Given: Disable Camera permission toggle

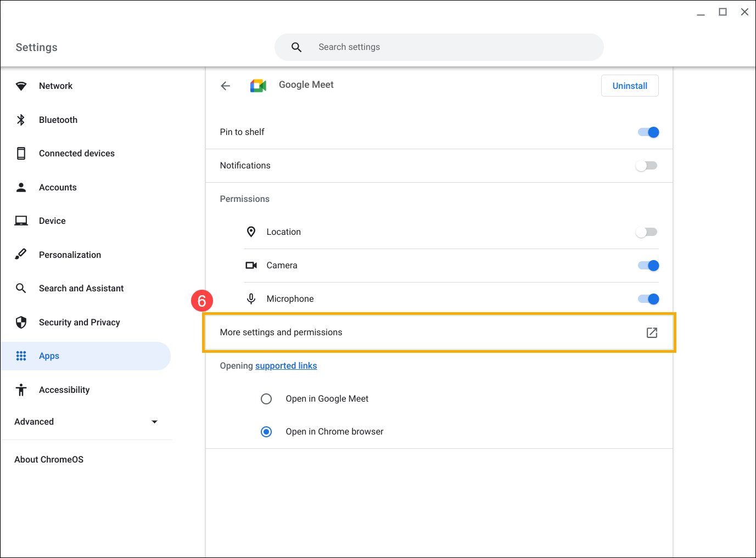Looking at the screenshot, I should pos(648,266).
